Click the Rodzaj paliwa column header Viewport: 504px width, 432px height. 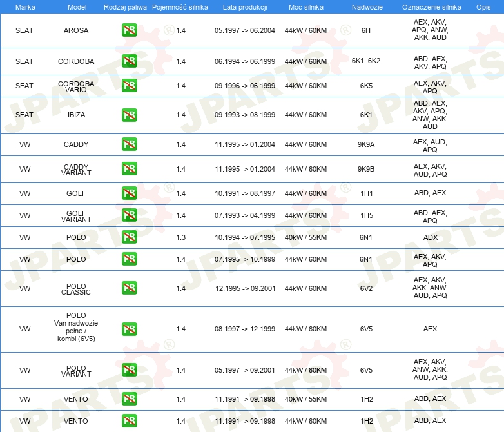125,7
